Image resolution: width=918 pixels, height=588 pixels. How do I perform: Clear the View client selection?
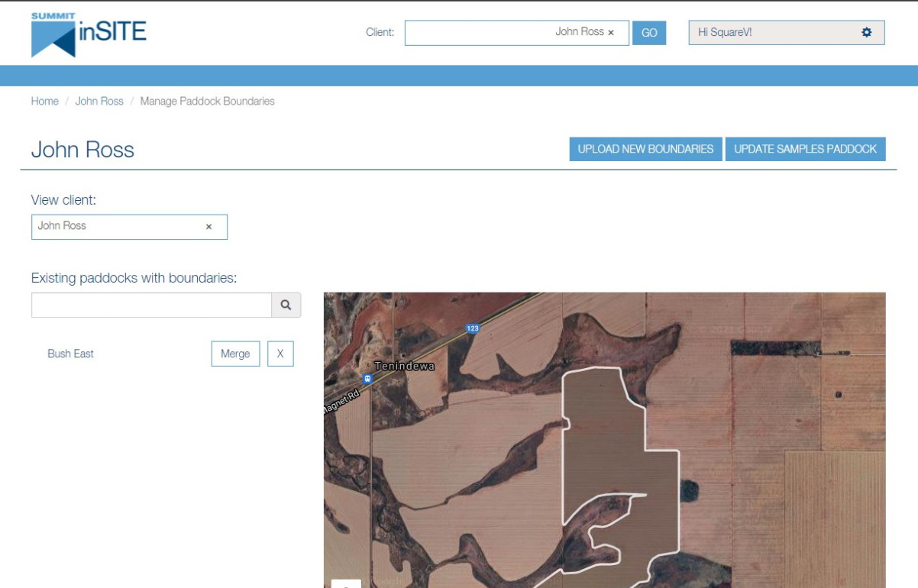pos(208,227)
